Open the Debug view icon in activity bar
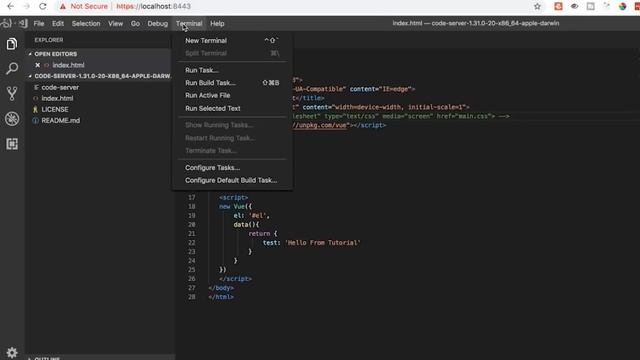The height and width of the screenshot is (360, 640). (12, 119)
